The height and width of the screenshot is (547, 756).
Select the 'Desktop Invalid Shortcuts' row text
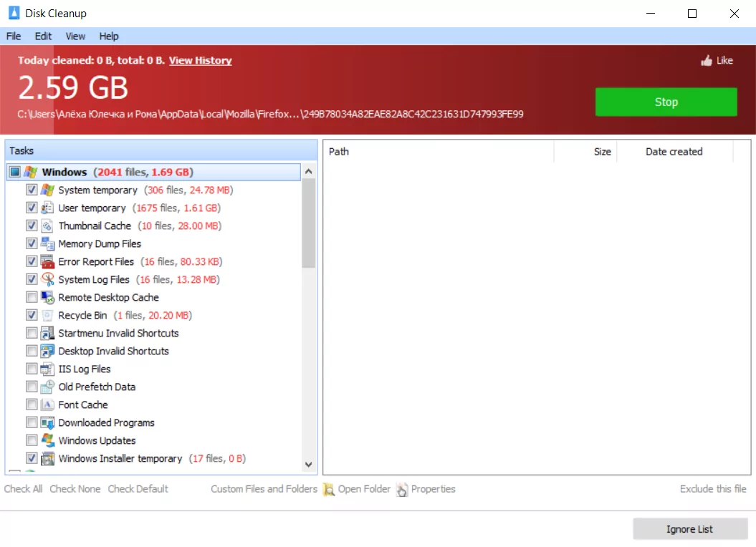[x=113, y=351]
